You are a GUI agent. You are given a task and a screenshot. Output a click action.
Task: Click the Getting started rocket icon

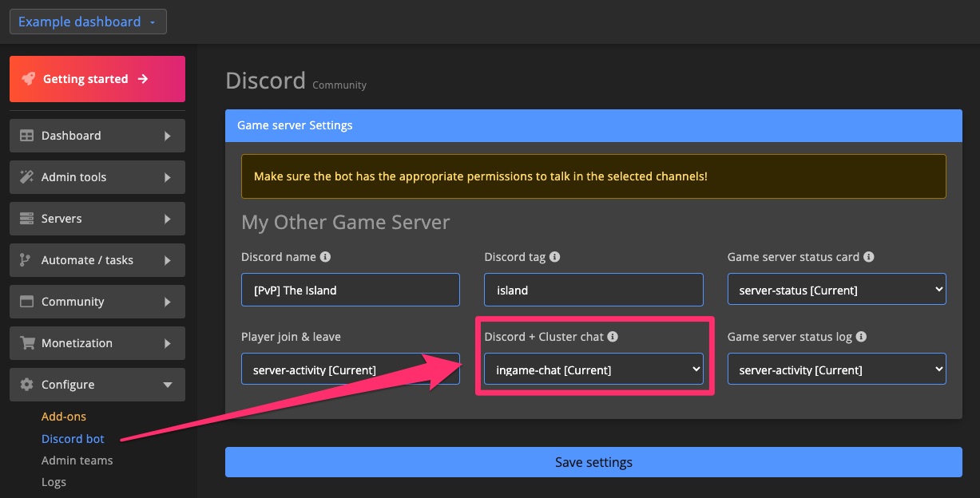coord(30,78)
